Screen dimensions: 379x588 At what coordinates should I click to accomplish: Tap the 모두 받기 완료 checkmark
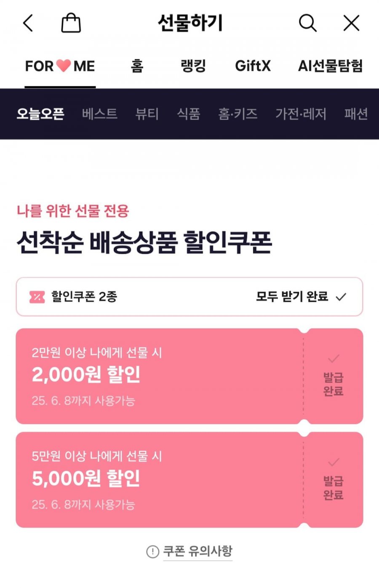341,297
